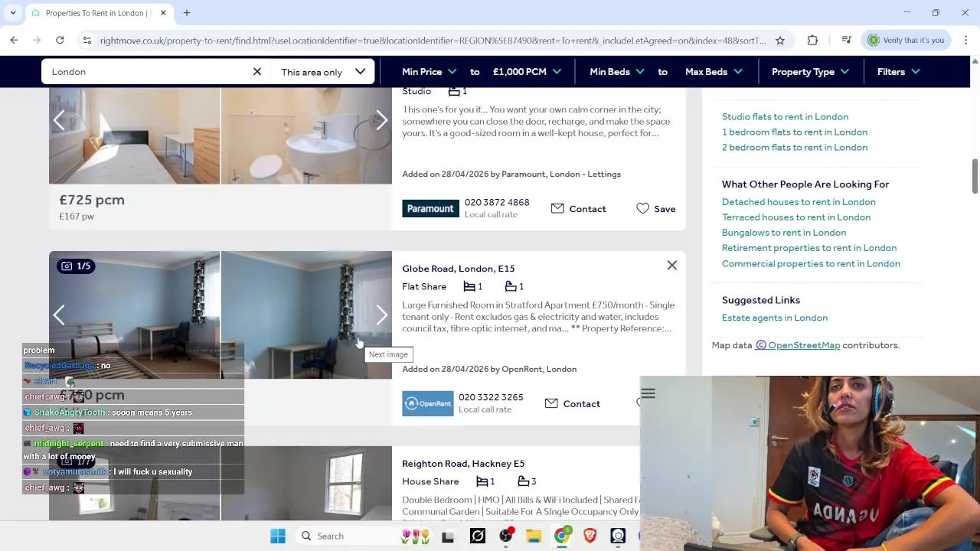
Task: Expand the Filters panel
Action: [899, 72]
